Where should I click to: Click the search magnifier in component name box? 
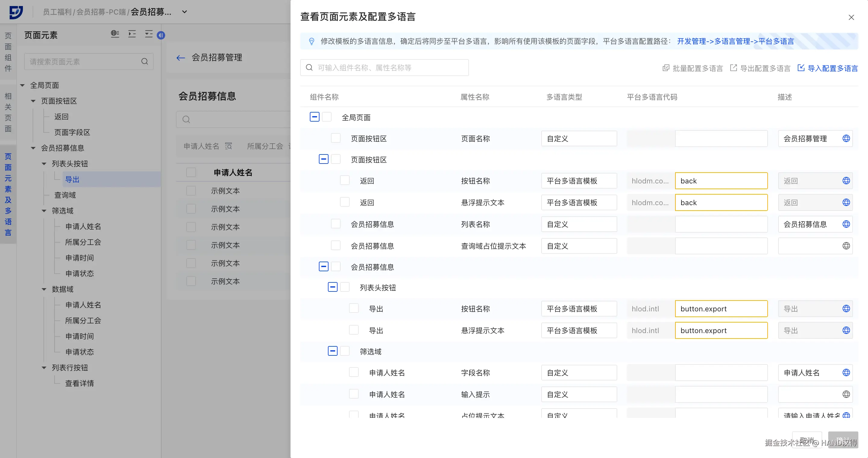tap(309, 68)
